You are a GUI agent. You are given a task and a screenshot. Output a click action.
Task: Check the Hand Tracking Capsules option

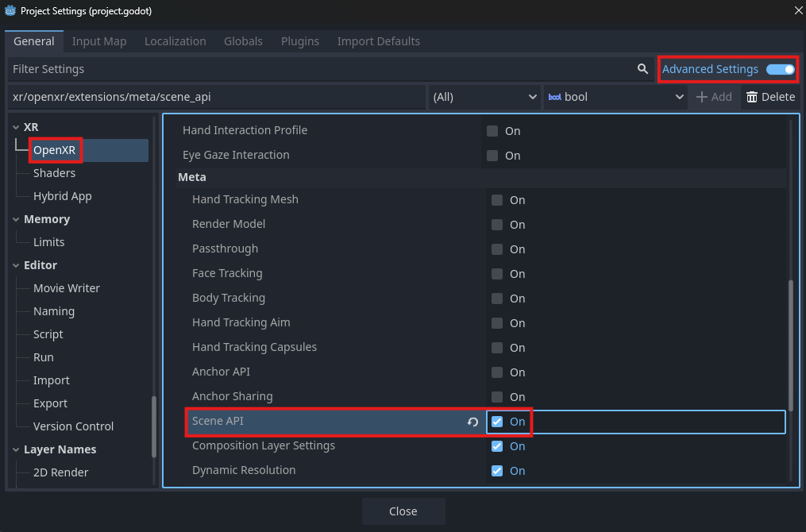[496, 348]
